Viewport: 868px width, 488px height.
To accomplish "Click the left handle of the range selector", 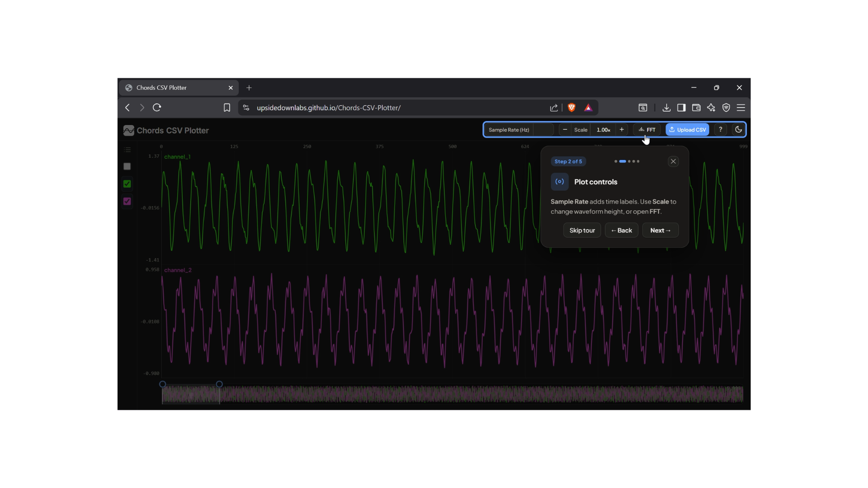I will coord(163,384).
